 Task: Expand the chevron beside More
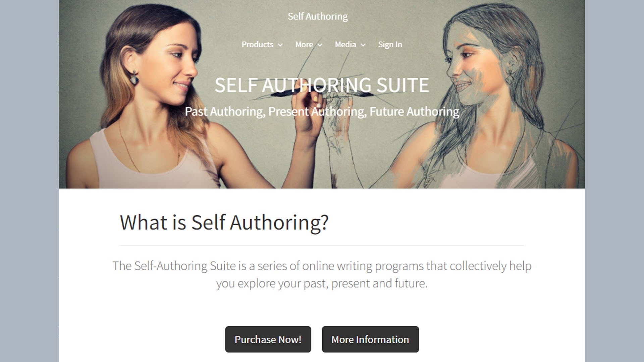pos(320,45)
